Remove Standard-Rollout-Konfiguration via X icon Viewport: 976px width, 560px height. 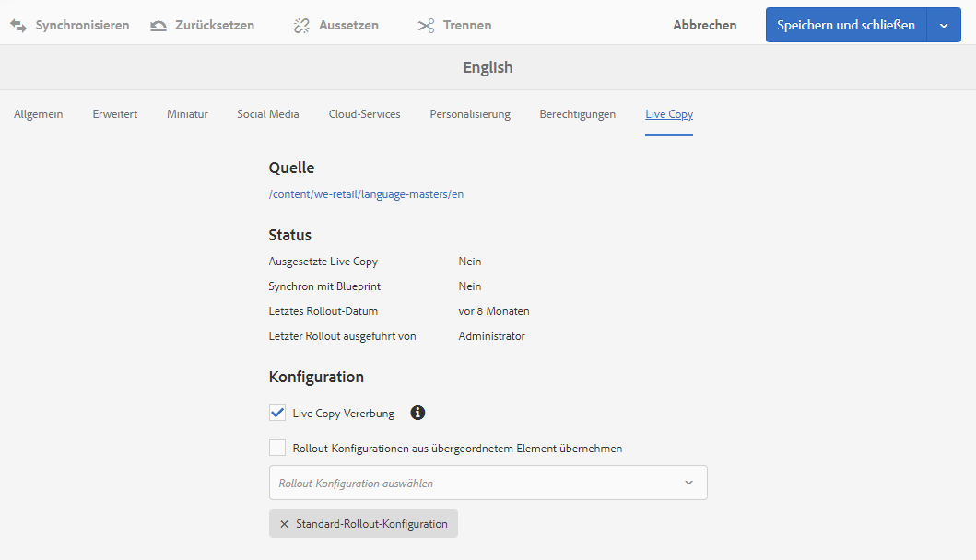pyautogui.click(x=284, y=524)
